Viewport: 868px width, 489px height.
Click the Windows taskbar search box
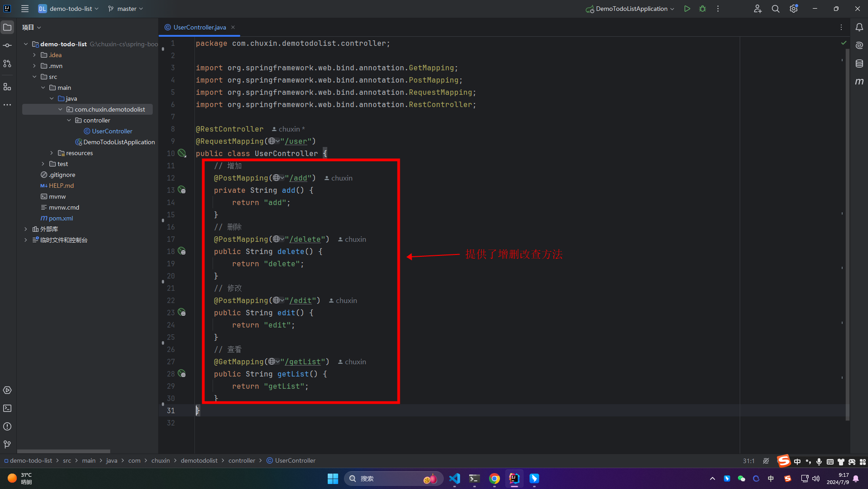(x=393, y=479)
